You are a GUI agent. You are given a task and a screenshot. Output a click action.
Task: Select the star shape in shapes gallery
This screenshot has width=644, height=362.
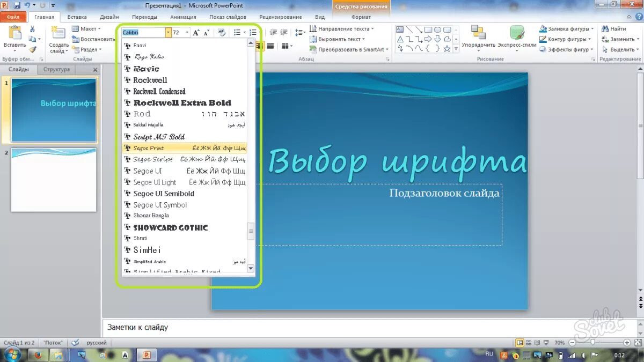click(x=447, y=48)
